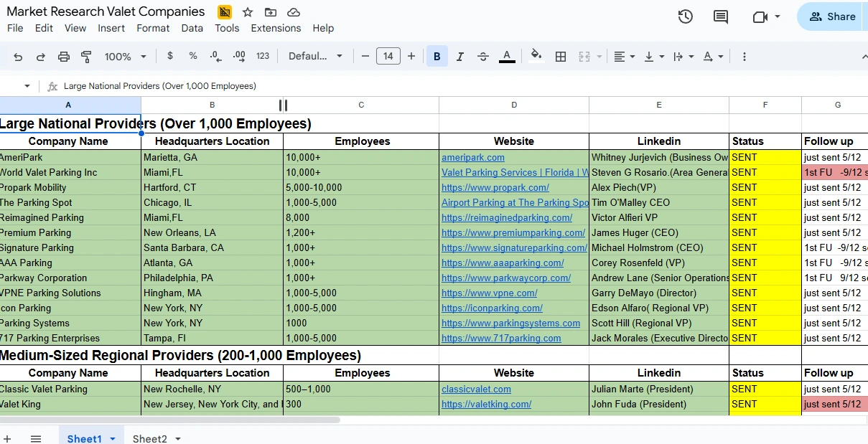868x444 pixels.
Task: Open the font family dropdown
Action: point(315,57)
